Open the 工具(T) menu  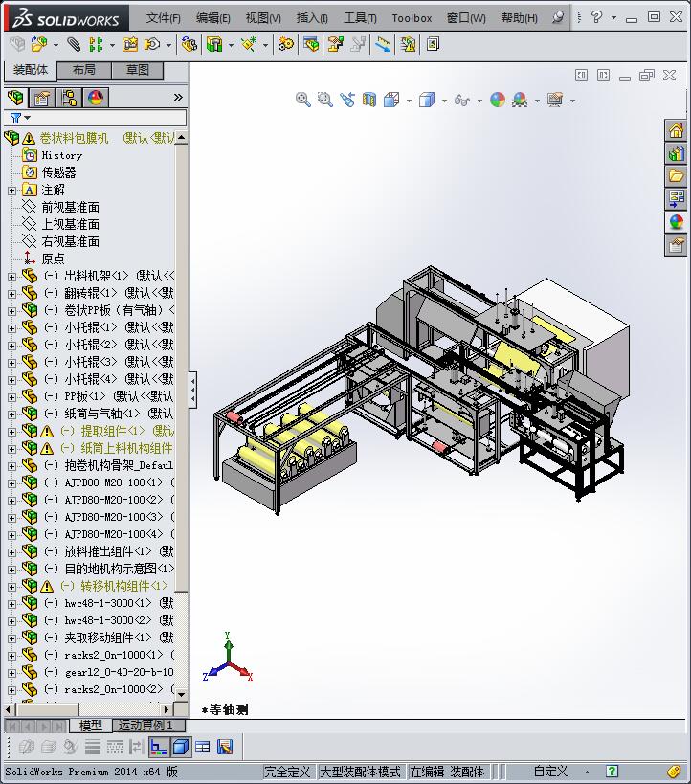click(x=360, y=18)
